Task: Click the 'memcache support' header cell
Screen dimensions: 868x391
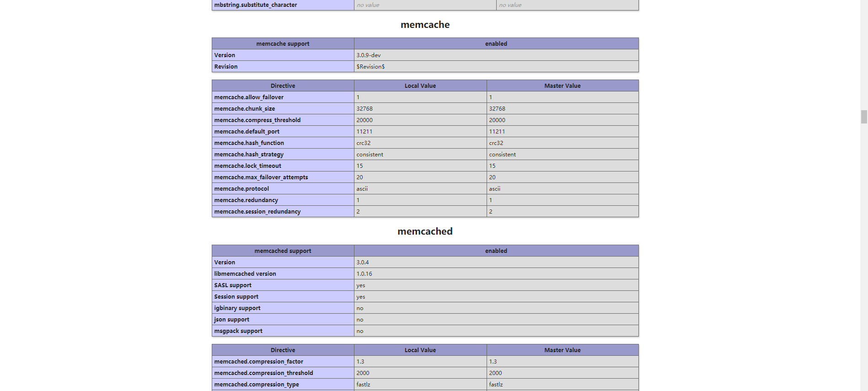Action: click(283, 44)
